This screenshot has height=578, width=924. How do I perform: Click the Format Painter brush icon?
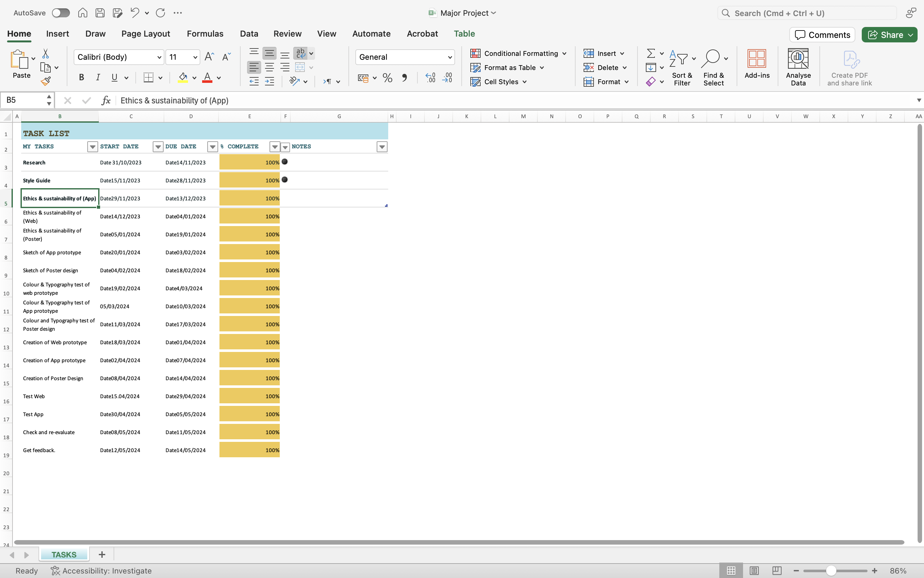click(46, 82)
